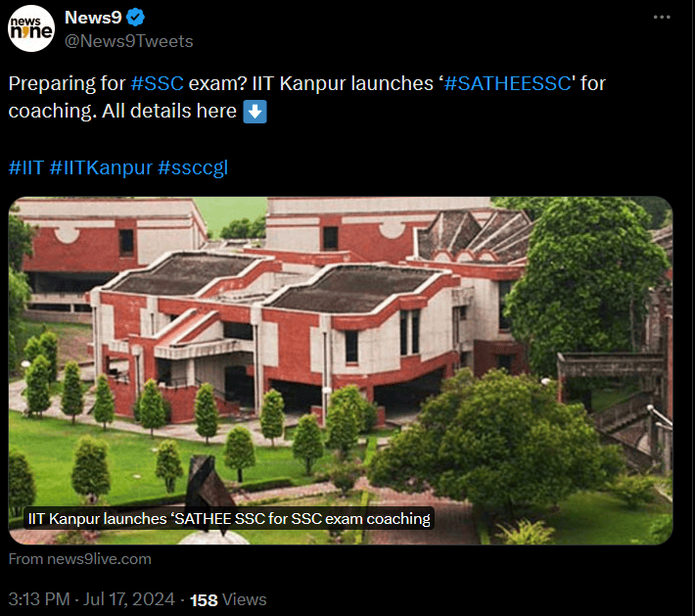
Task: Click the News9 display name
Action: [93, 18]
